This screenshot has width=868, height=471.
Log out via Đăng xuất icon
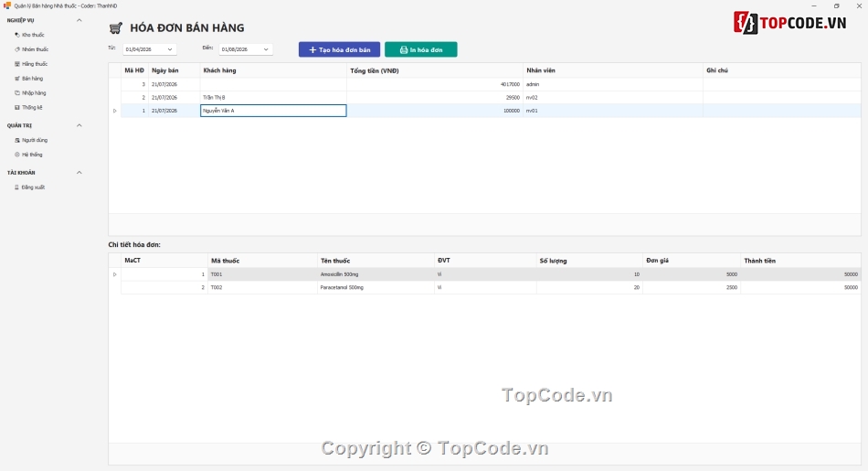point(16,187)
